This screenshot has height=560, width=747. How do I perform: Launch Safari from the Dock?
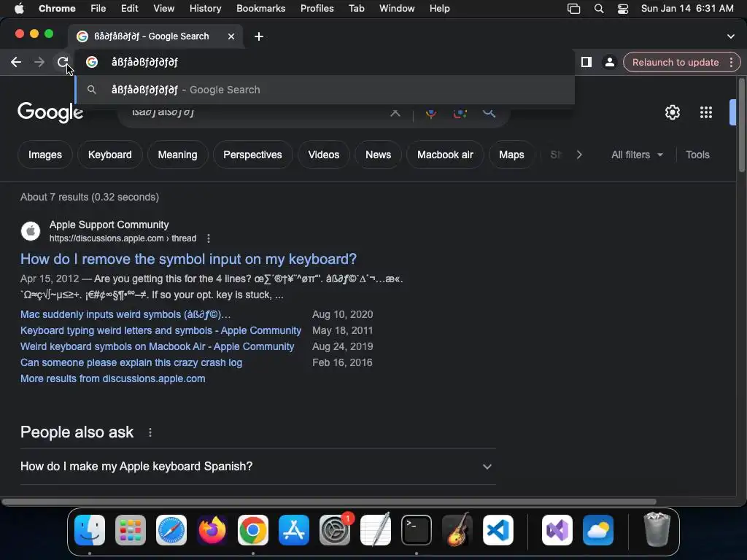tap(171, 530)
